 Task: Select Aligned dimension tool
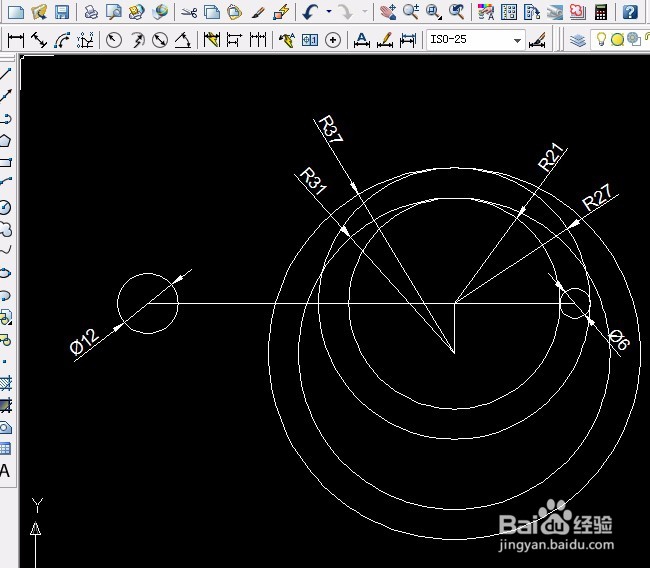[39, 40]
